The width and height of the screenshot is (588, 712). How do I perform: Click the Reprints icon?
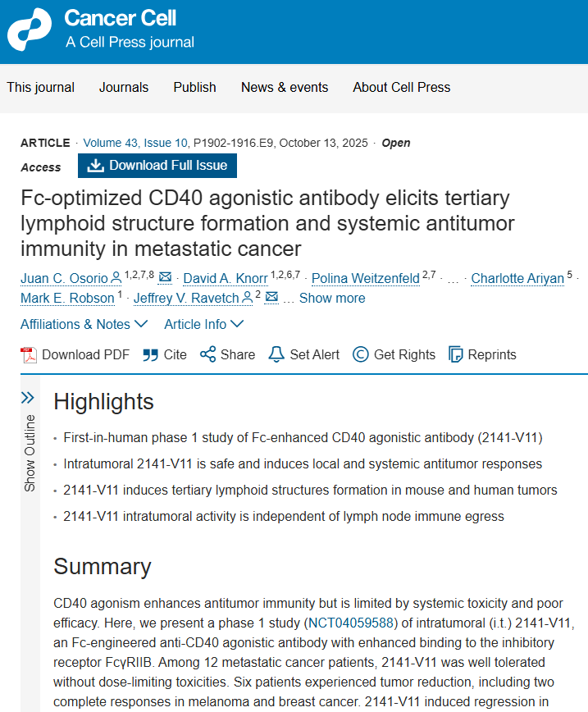(x=456, y=354)
